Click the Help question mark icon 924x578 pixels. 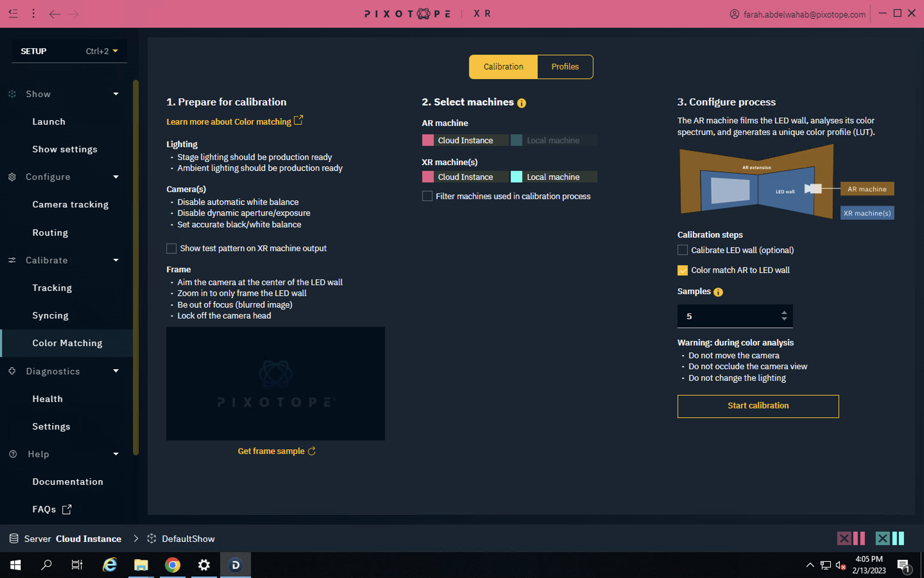[13, 454]
